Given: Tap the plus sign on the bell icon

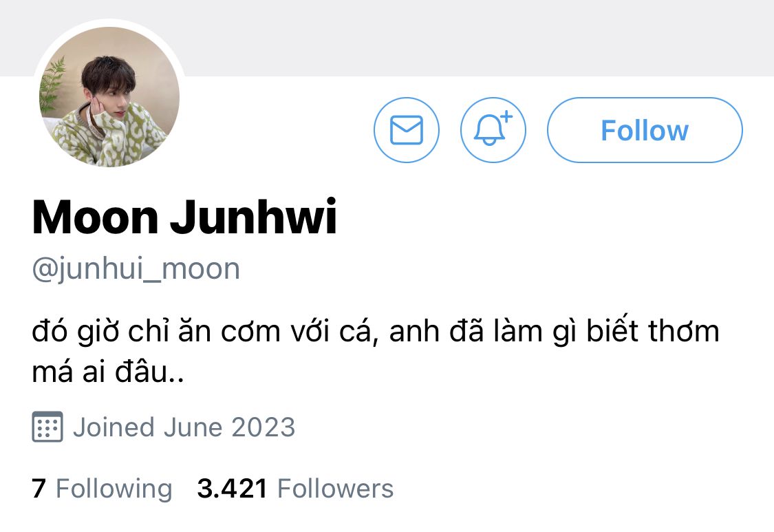Looking at the screenshot, I should pos(506,117).
